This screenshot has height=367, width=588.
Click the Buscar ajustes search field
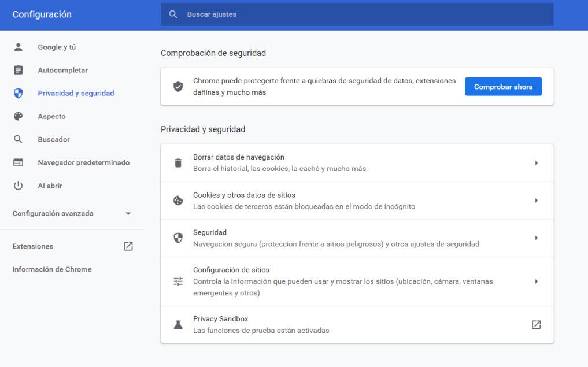(364, 14)
